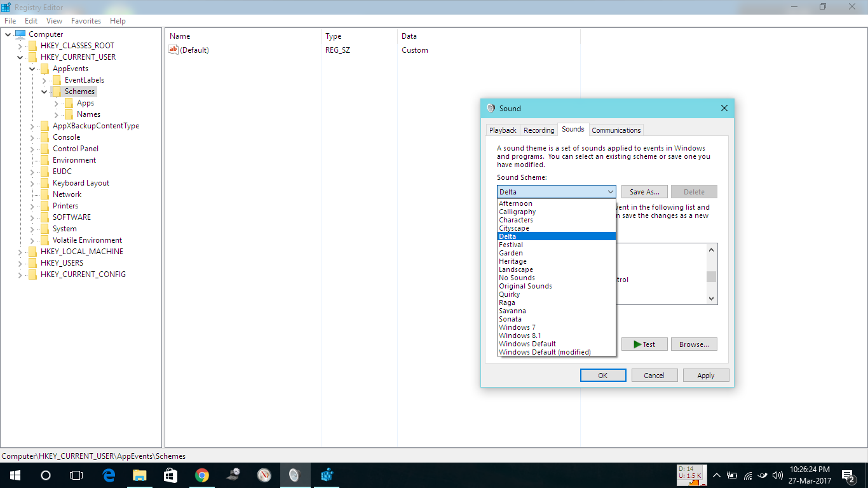The height and width of the screenshot is (488, 868).
Task: Collapse HKEY_CURRENT_USER node
Action: click(x=20, y=57)
